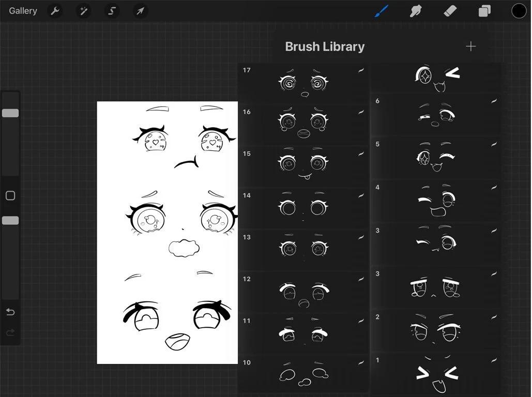This screenshot has width=532, height=397.
Task: Tap the stroke icon on brush 16
Action: [x=361, y=112]
